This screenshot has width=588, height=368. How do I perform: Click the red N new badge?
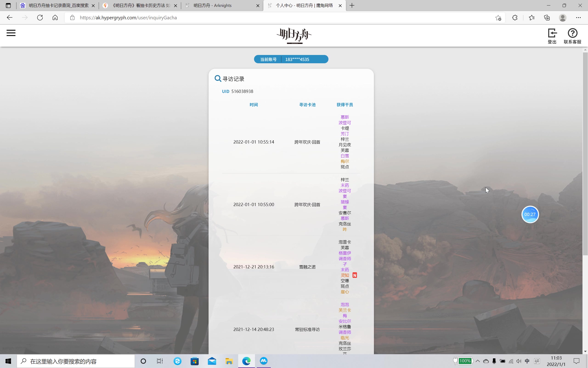[354, 275]
